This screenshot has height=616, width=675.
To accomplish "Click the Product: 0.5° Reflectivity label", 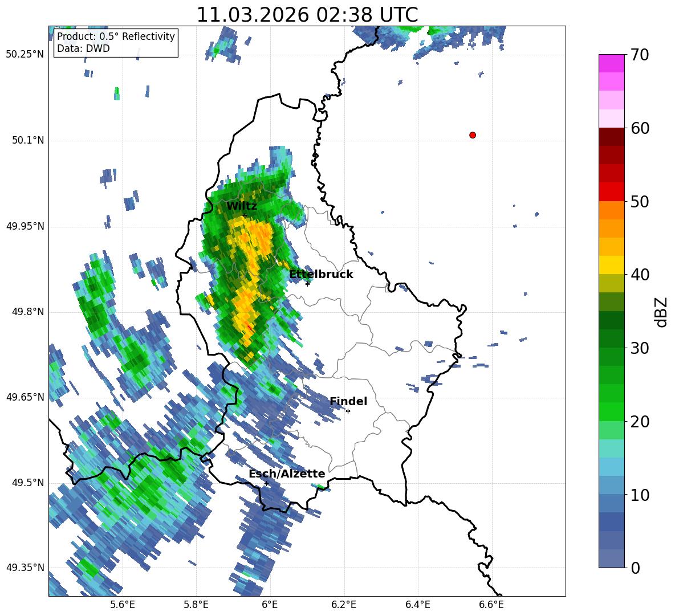I will (116, 36).
